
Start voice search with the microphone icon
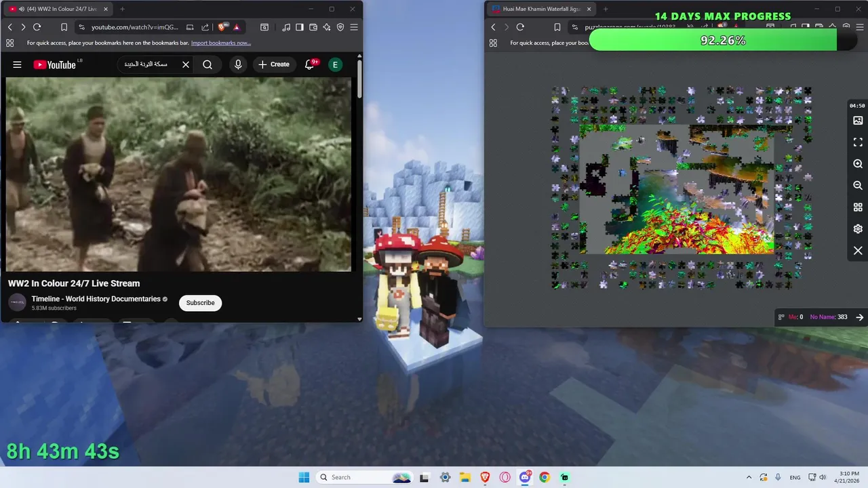click(237, 64)
